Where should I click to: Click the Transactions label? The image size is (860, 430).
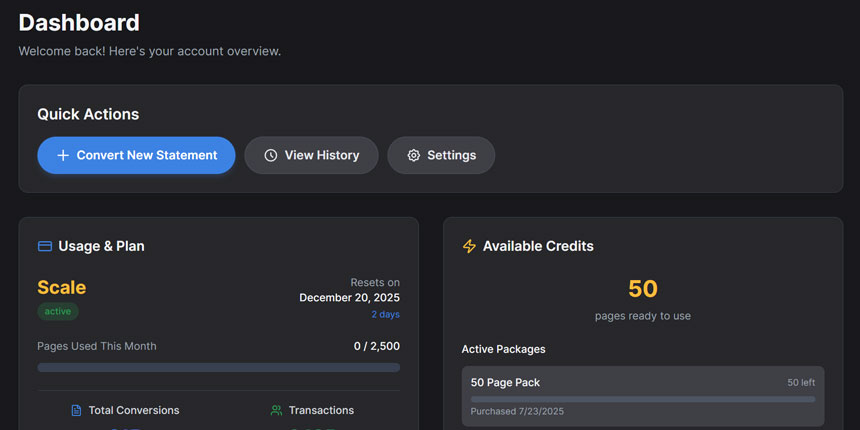[x=321, y=410]
